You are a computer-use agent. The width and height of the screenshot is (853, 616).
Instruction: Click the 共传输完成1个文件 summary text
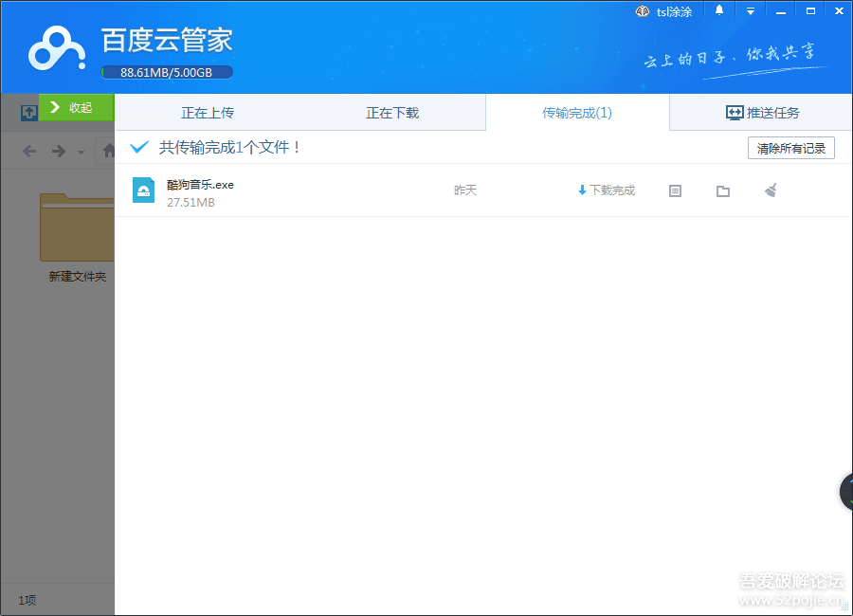[229, 147]
